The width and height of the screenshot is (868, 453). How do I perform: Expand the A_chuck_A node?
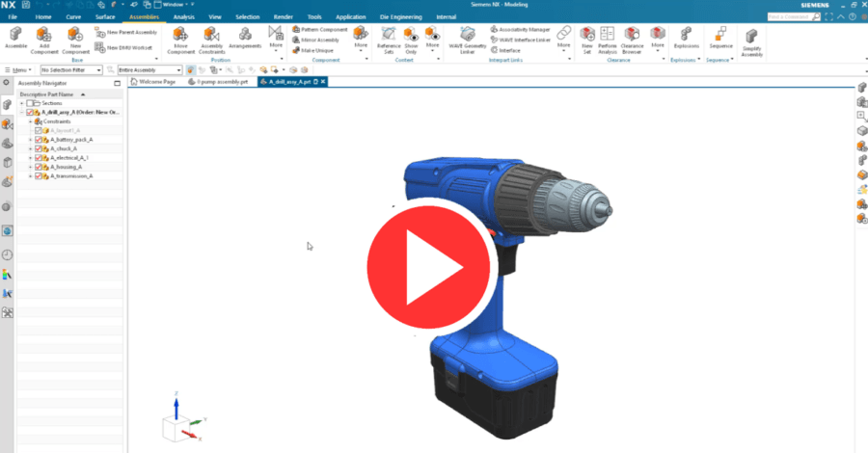point(31,148)
